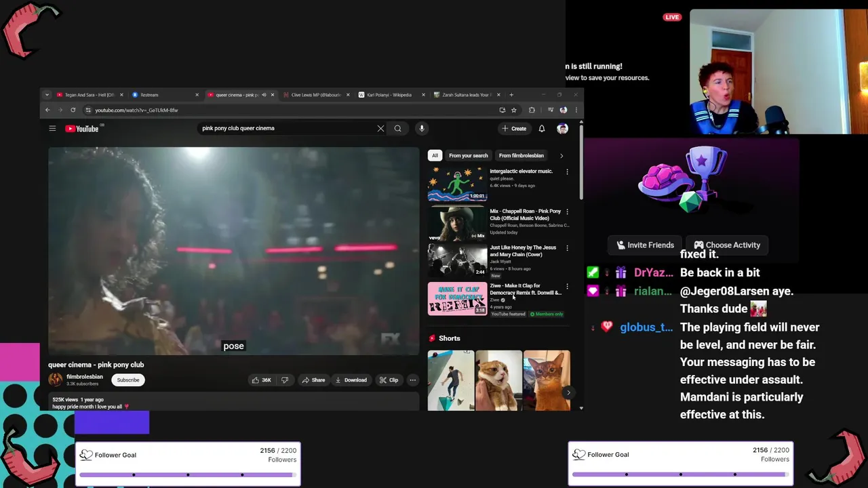Clear the YouTube search box text
Image resolution: width=868 pixels, height=488 pixels.
pos(380,128)
